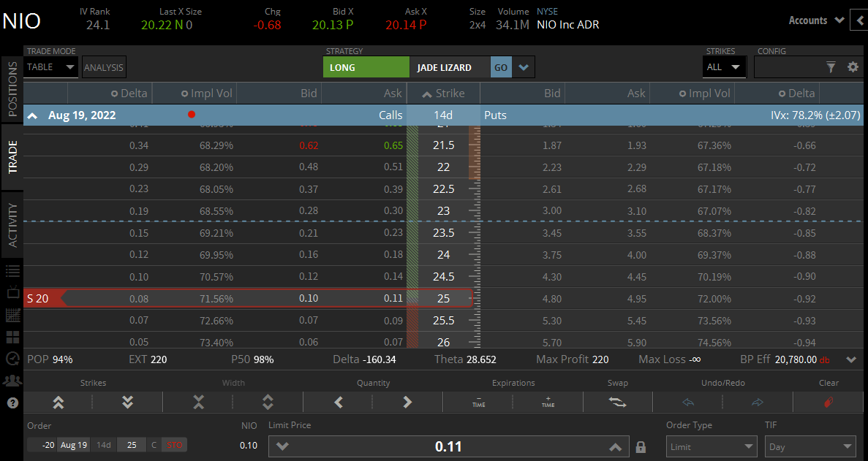Collapse the accounts panel arrow
The height and width of the screenshot is (461, 868).
coord(860,20)
